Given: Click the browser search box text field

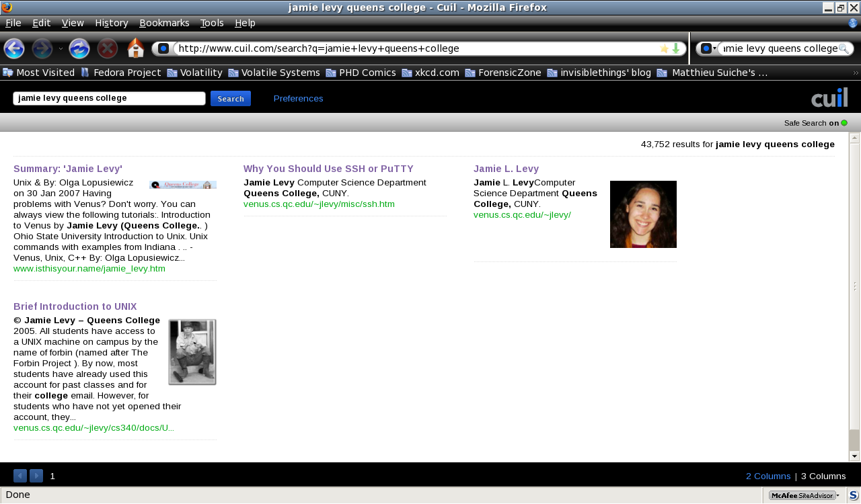Looking at the screenshot, I should pos(779,48).
